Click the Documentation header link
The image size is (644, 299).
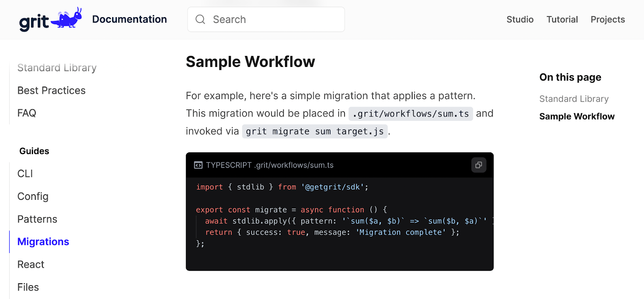coord(129,19)
